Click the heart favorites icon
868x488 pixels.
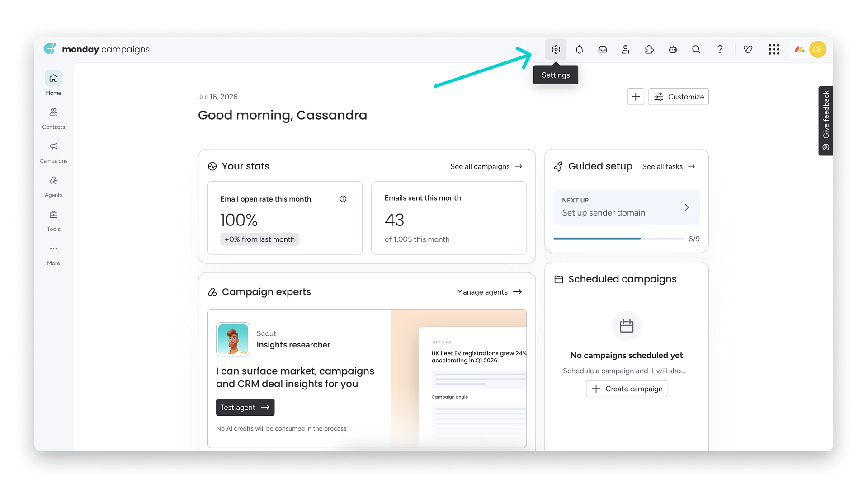748,50
